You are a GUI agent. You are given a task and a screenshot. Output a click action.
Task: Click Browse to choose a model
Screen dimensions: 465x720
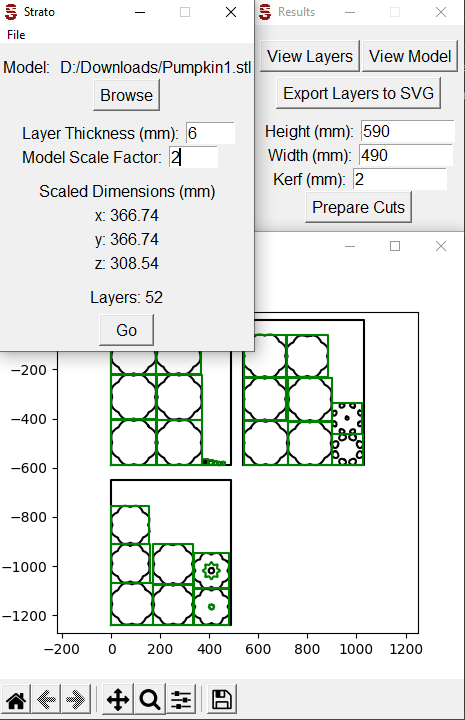pyautogui.click(x=127, y=95)
